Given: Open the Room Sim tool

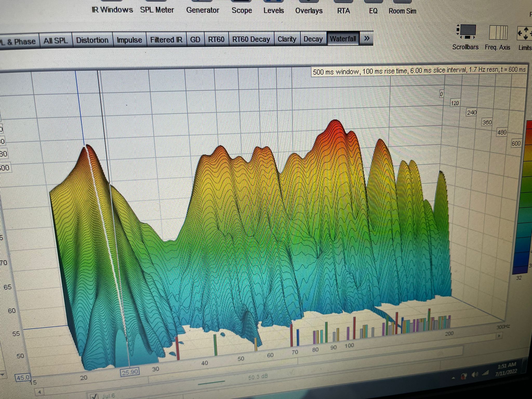Looking at the screenshot, I should pyautogui.click(x=402, y=11).
